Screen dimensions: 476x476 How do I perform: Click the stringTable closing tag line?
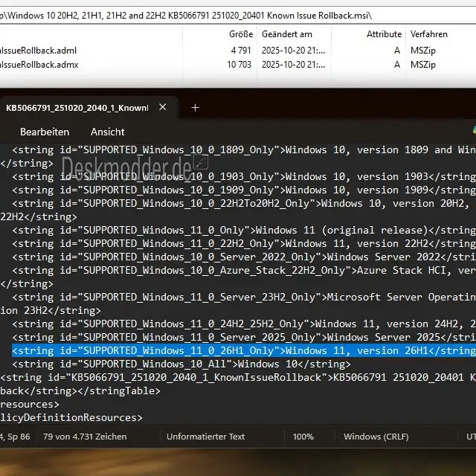(80, 390)
